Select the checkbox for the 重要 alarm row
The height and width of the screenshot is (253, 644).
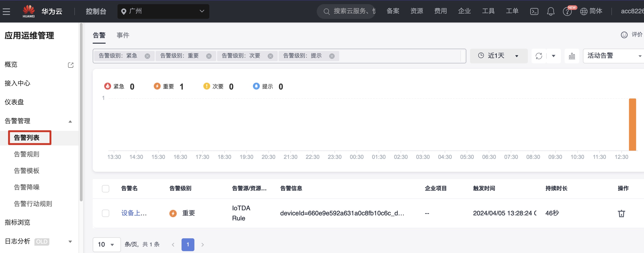pos(106,213)
